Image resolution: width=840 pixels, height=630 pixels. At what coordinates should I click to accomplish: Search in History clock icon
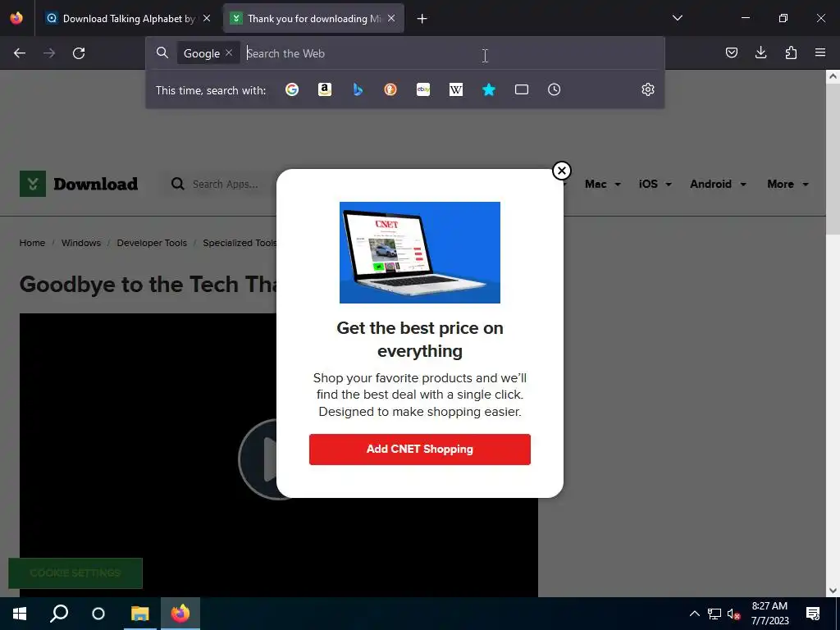pyautogui.click(x=555, y=89)
